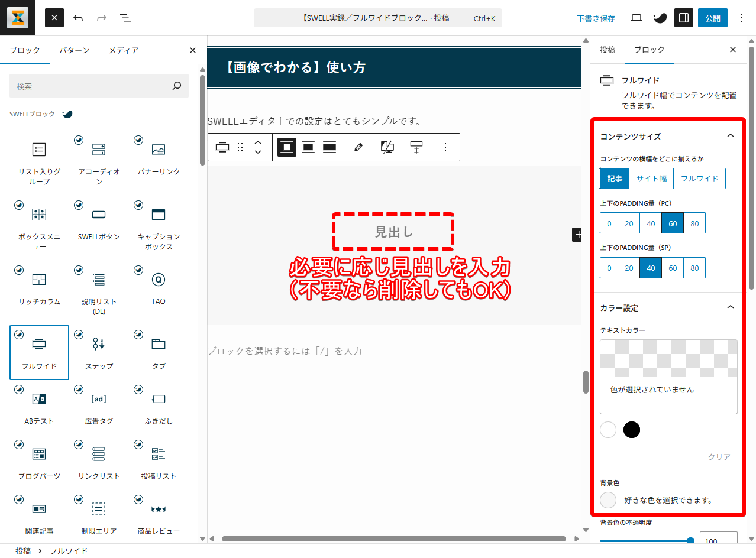
Task: Toggle the settings sidebar panel icon
Action: point(683,18)
